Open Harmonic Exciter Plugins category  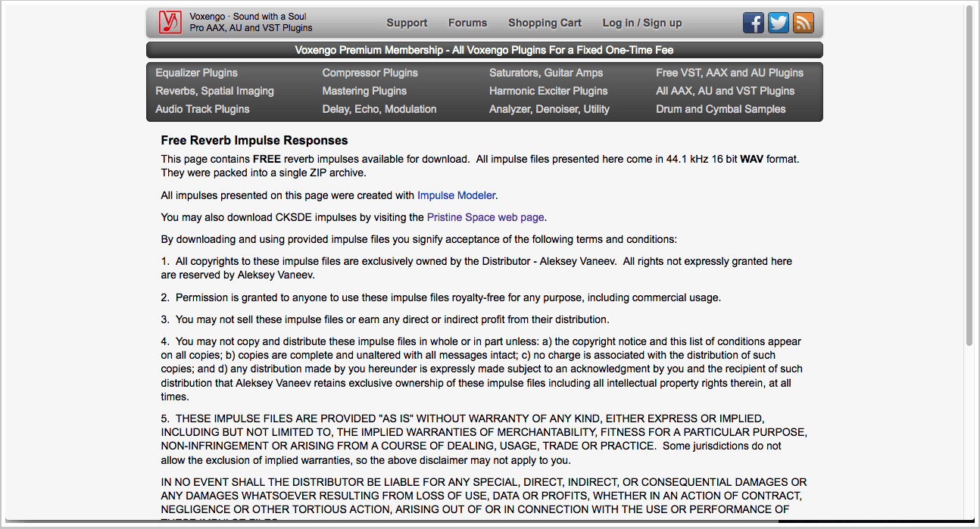pyautogui.click(x=548, y=91)
